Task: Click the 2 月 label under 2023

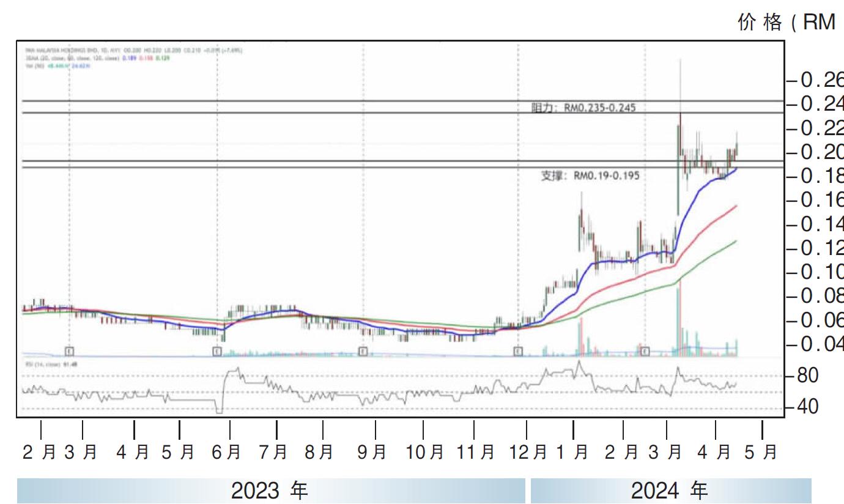Action: click(x=40, y=453)
